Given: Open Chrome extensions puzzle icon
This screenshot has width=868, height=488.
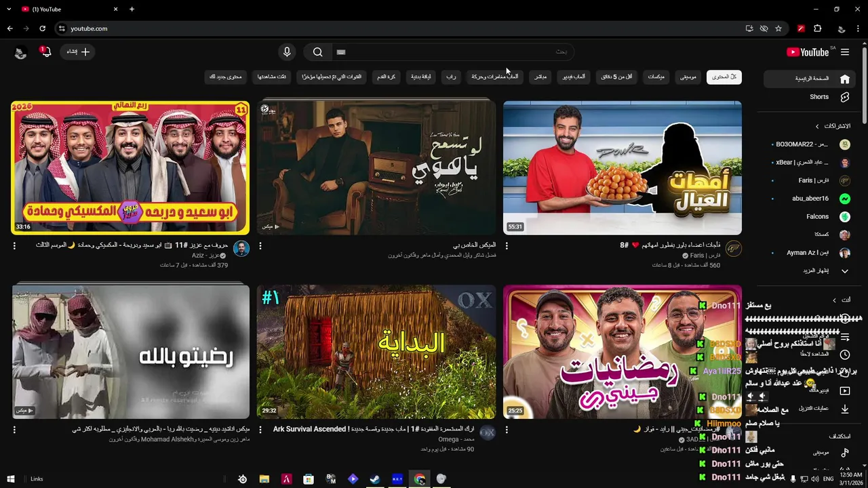Looking at the screenshot, I should [x=817, y=28].
